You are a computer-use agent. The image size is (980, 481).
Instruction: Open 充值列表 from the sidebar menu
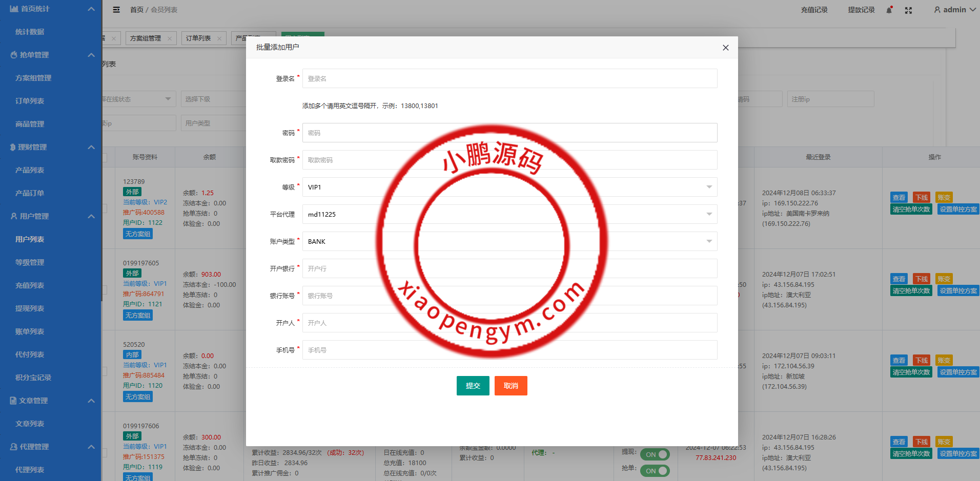(30, 285)
